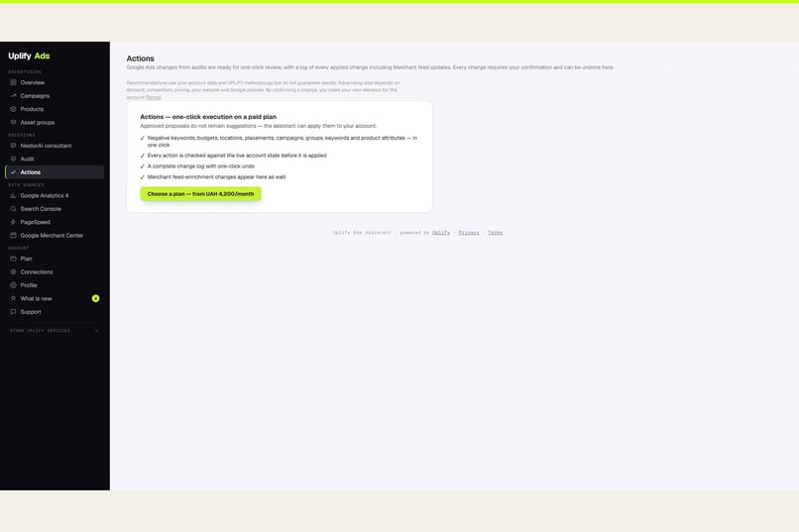Follow the Uplify footer link
Viewport: 799px width, 532px height.
click(x=441, y=233)
